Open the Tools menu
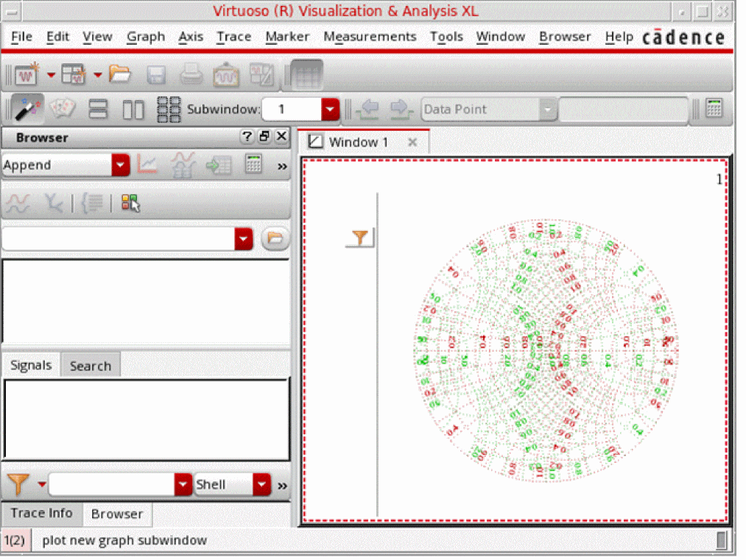The image size is (746, 560). coord(446,37)
